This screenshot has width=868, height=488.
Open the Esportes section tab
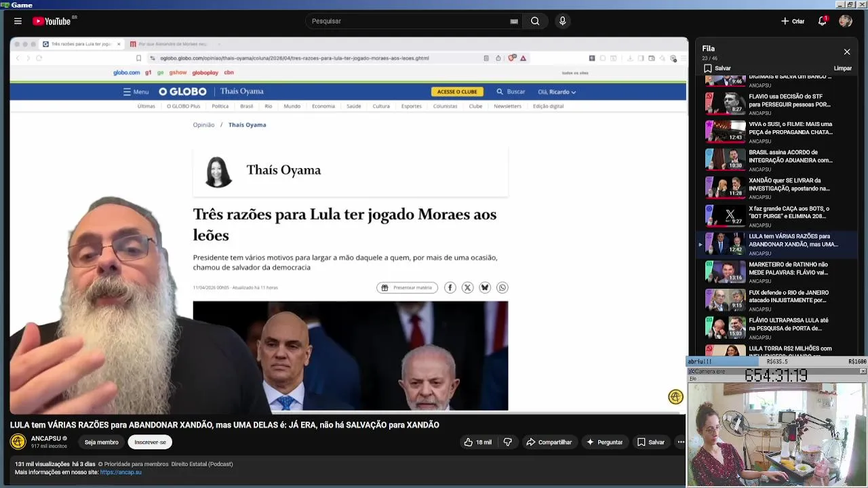tap(411, 106)
